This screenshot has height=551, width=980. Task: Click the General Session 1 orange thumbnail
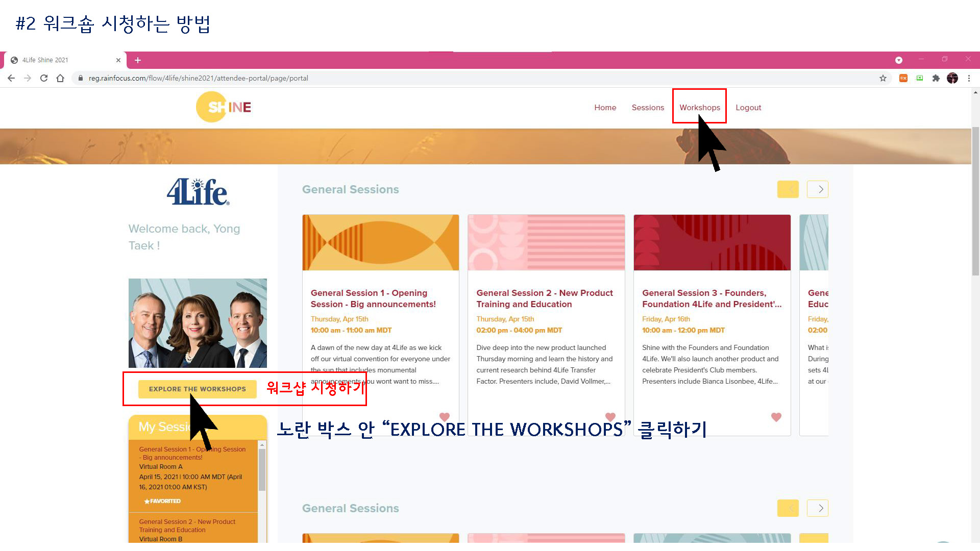click(380, 242)
